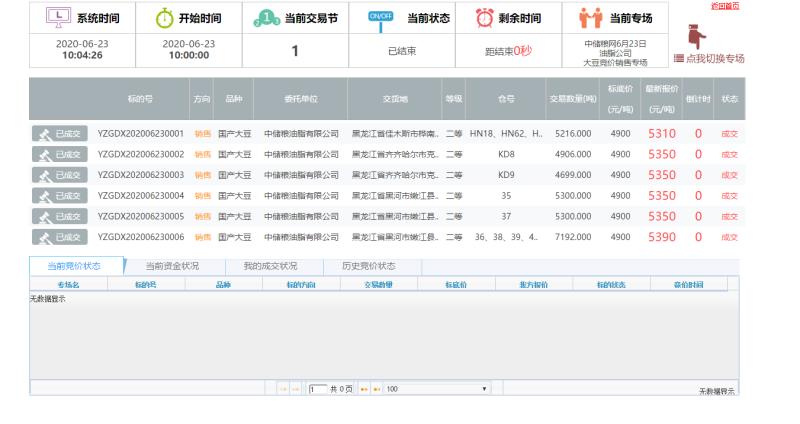The width and height of the screenshot is (800, 424).
Task: Go to first page pager icon
Action: pos(283,389)
